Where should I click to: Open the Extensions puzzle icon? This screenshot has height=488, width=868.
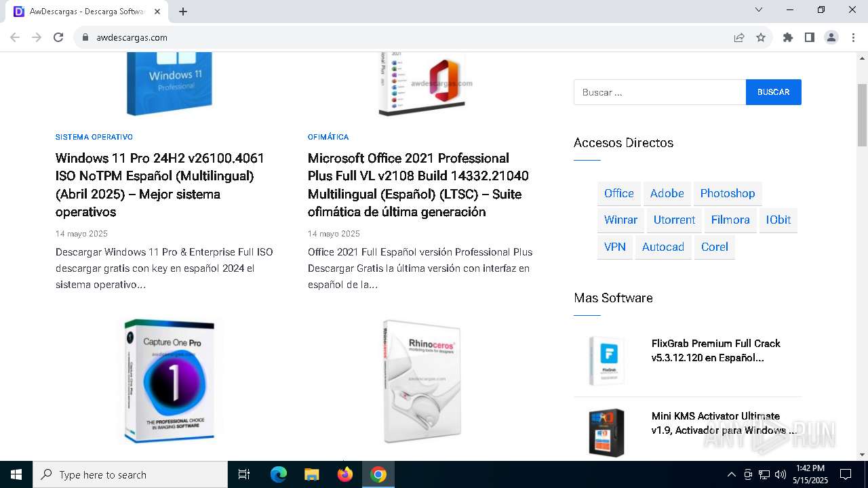coord(788,37)
